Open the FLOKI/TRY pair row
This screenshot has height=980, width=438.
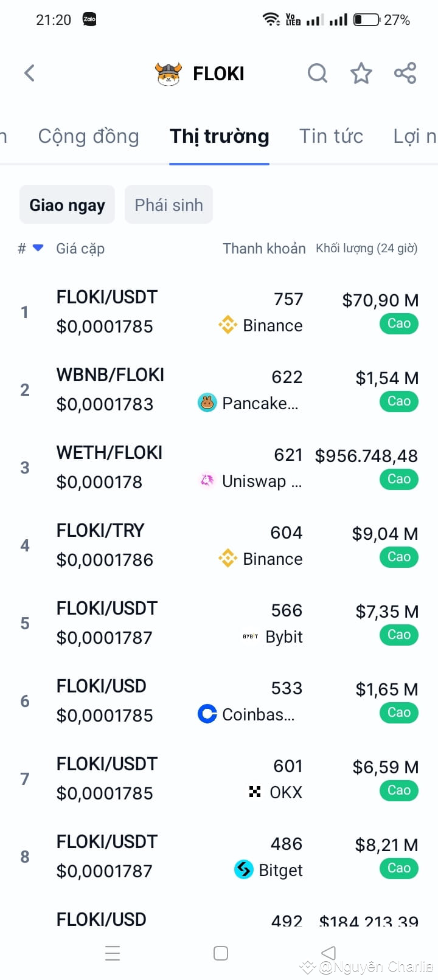(x=219, y=545)
